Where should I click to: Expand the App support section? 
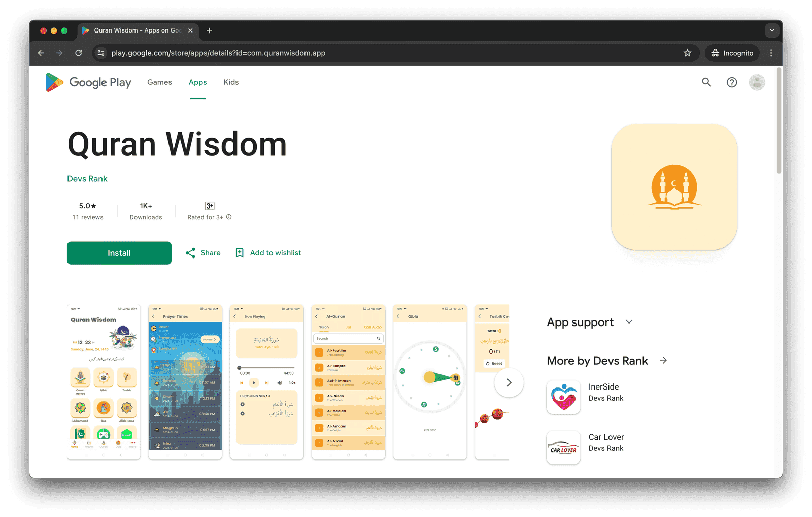coord(629,322)
